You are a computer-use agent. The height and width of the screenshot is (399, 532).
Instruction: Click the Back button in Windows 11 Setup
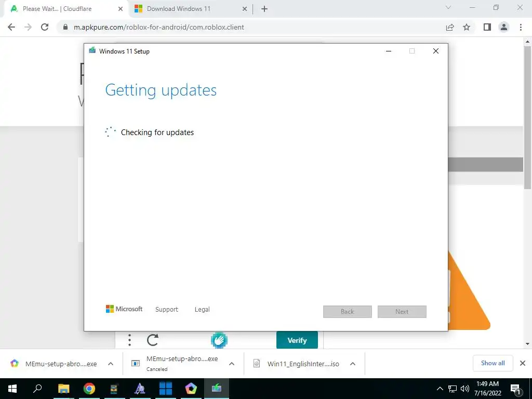(x=348, y=312)
